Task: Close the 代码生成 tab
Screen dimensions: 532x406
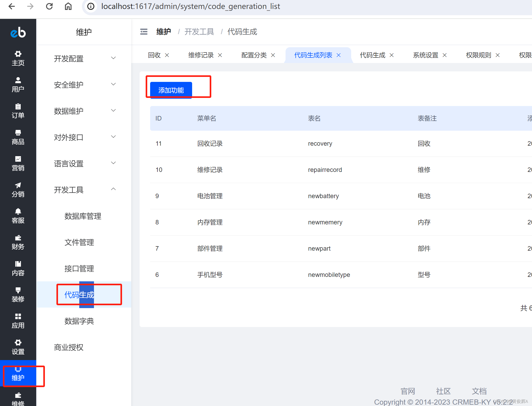Action: pos(392,55)
